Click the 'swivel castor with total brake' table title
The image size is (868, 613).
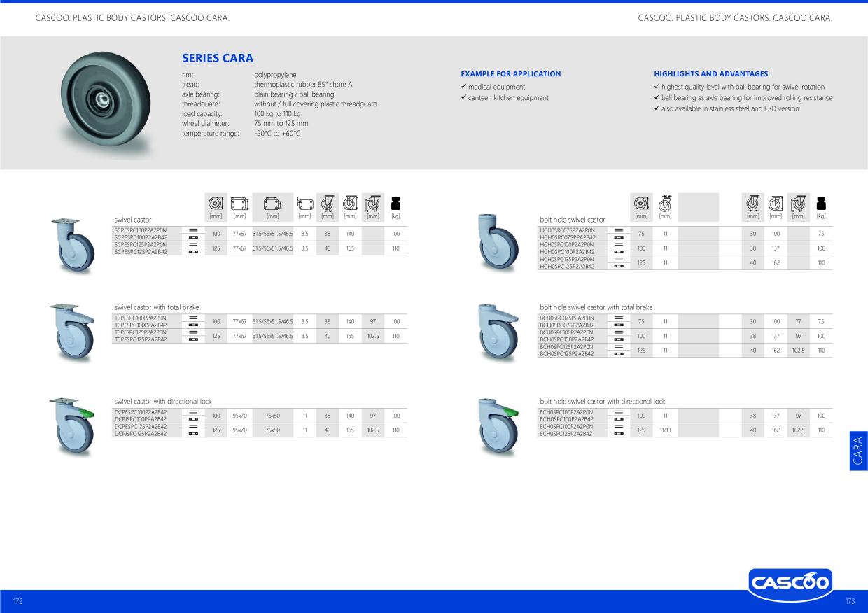point(157,307)
